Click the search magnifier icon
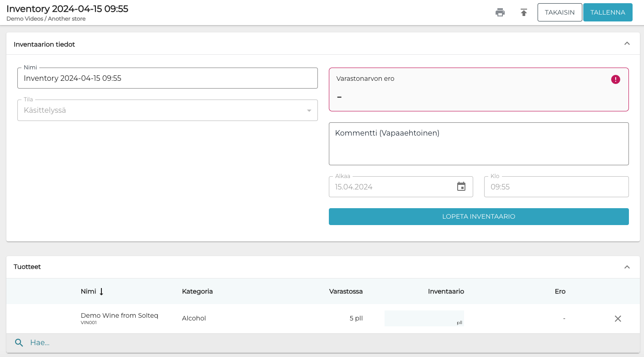Screen dimensions: 644x357 click(x=19, y=342)
